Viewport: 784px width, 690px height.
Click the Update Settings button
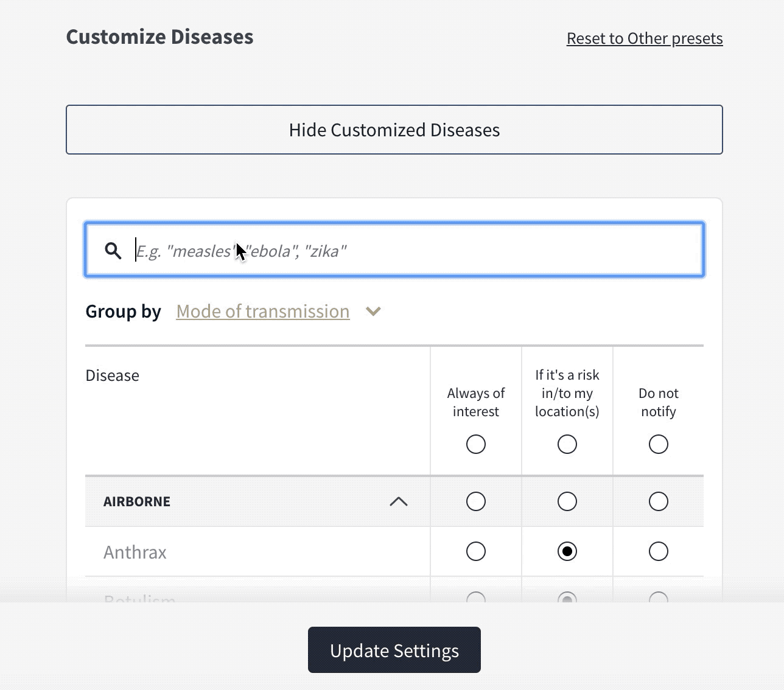pos(394,650)
